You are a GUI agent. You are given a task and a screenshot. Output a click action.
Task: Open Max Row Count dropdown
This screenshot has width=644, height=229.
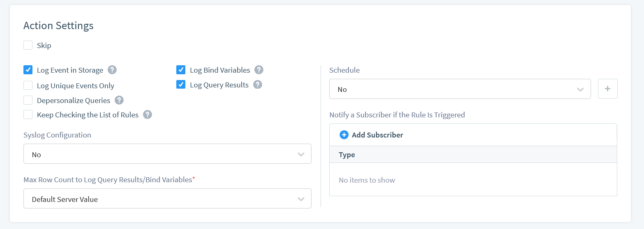(x=167, y=199)
